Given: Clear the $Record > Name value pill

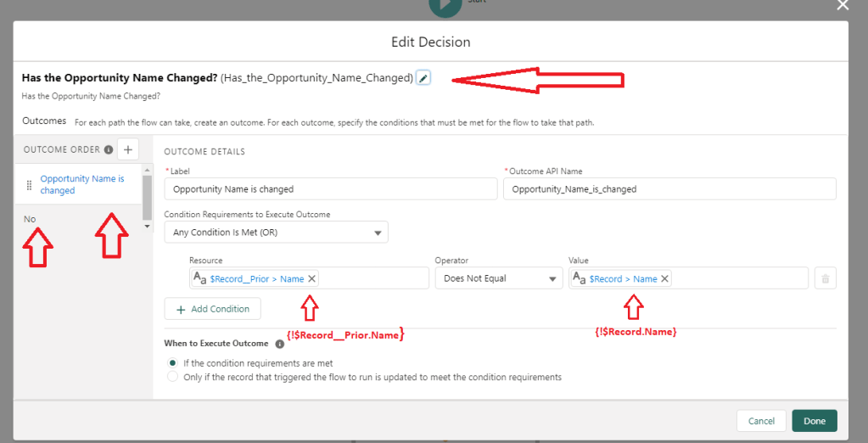Looking at the screenshot, I should pyautogui.click(x=664, y=278).
